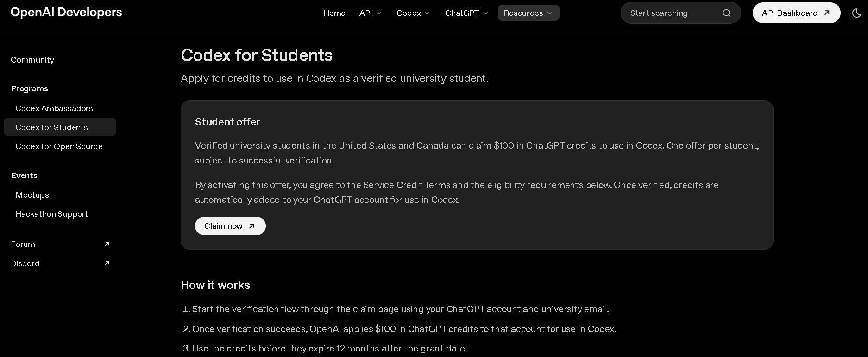The width and height of the screenshot is (868, 357).
Task: Click the Claim now button
Action: [230, 226]
